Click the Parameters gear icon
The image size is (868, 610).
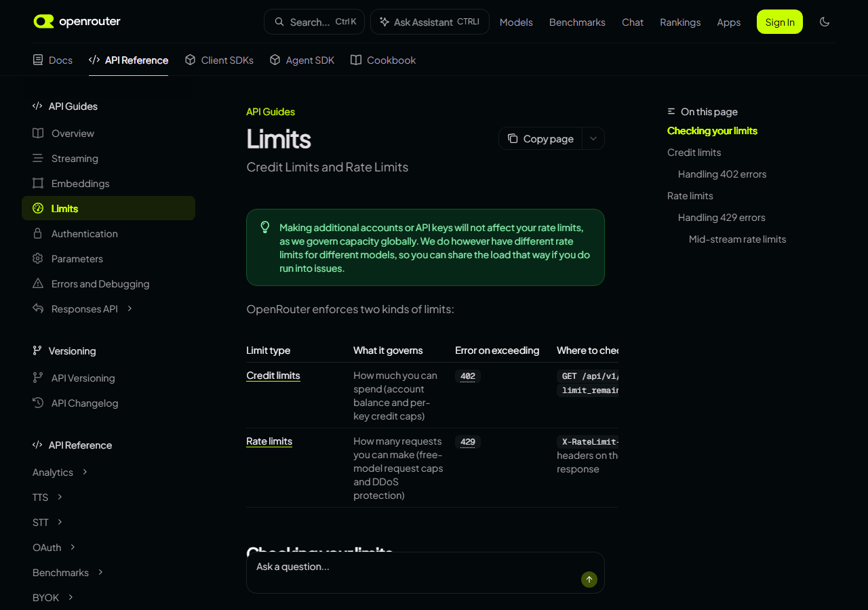point(38,259)
